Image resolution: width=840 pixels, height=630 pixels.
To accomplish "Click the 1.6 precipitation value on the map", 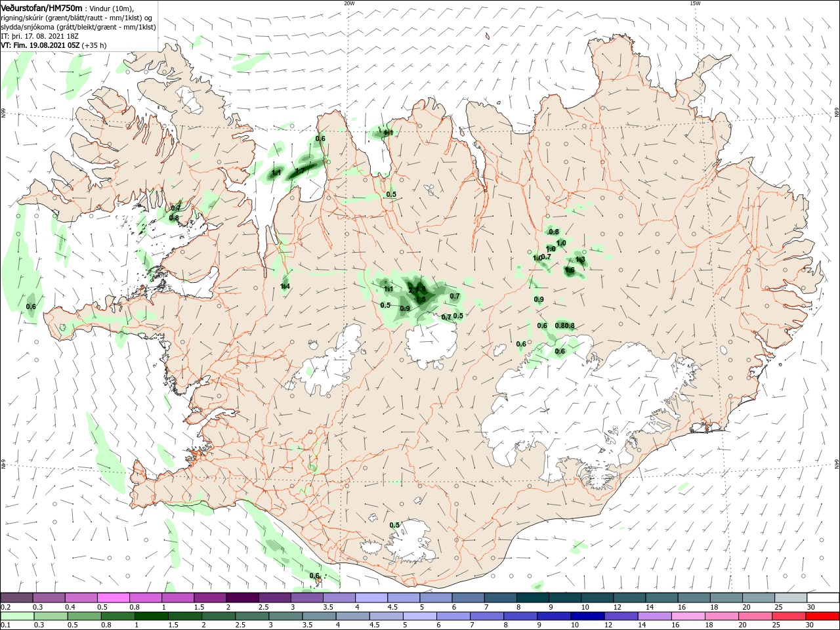I will tap(570, 270).
